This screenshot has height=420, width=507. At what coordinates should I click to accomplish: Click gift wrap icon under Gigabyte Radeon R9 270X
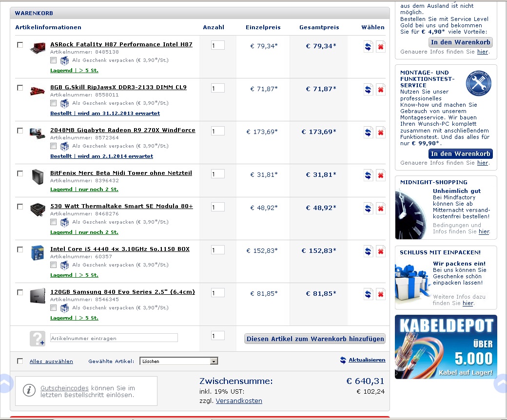[64, 146]
